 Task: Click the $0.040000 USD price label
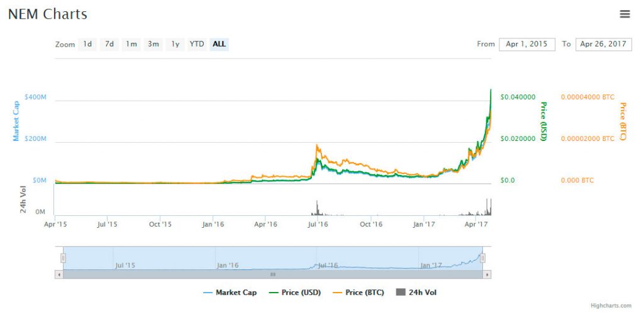click(518, 97)
